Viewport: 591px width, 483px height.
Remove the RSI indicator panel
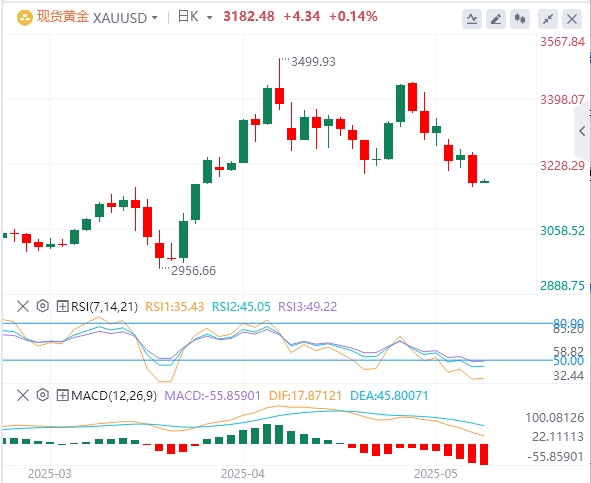[23, 306]
